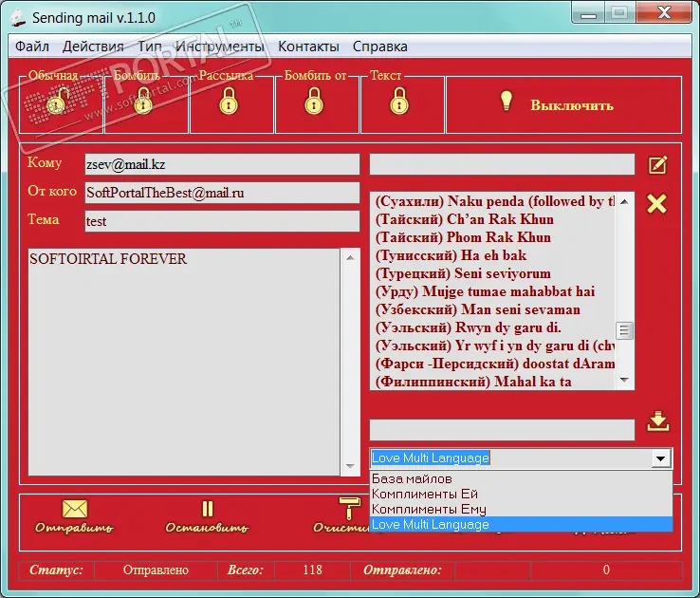The width and height of the screenshot is (700, 598).
Task: Choose Комплименты Ей option
Action: point(424,494)
